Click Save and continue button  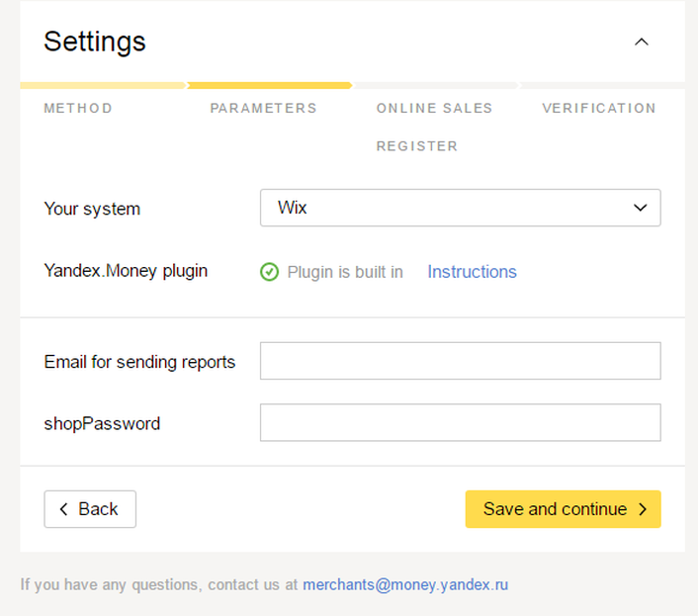point(564,509)
